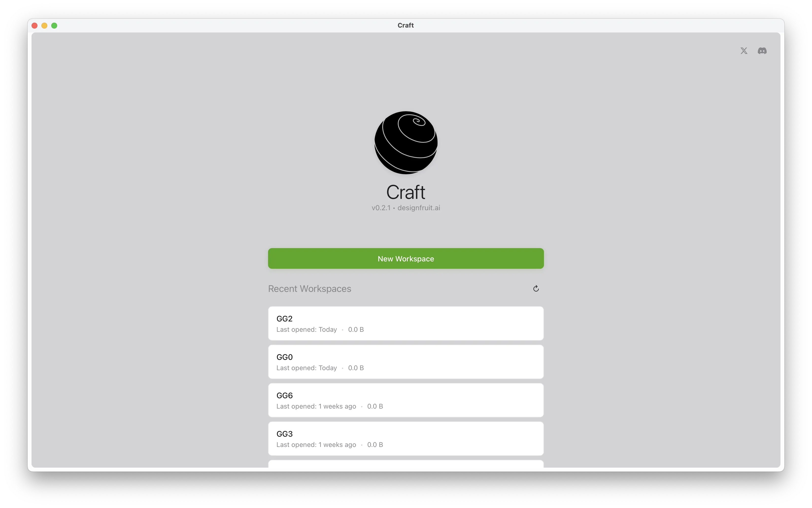The image size is (812, 508).
Task: Open the GG3 workspace
Action: [x=406, y=438]
